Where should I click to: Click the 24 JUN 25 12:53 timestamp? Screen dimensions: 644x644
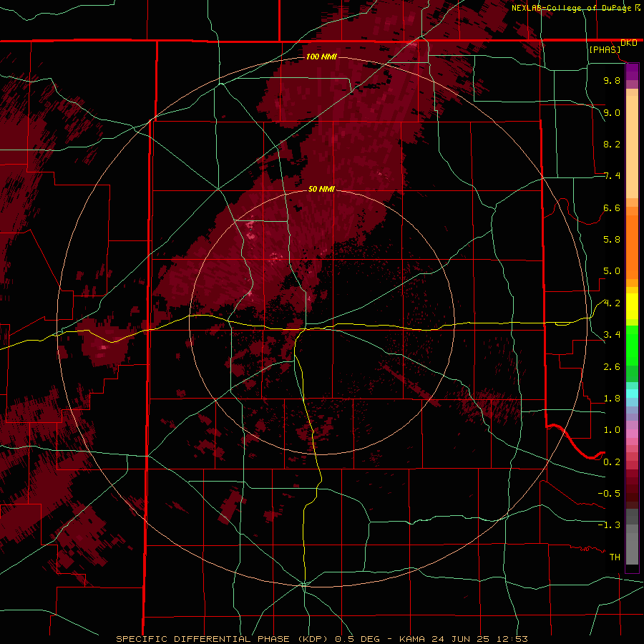(x=481, y=639)
